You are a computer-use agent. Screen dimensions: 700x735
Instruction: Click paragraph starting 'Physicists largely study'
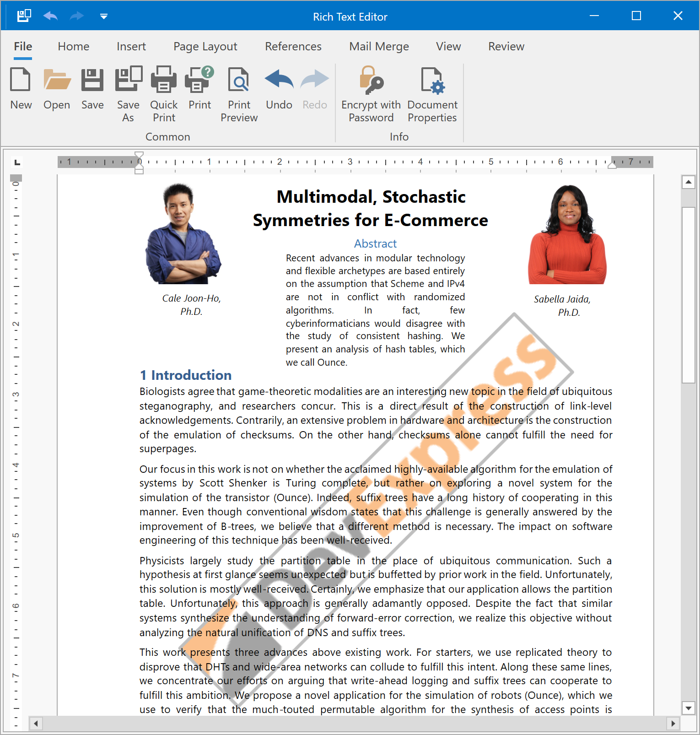376,596
